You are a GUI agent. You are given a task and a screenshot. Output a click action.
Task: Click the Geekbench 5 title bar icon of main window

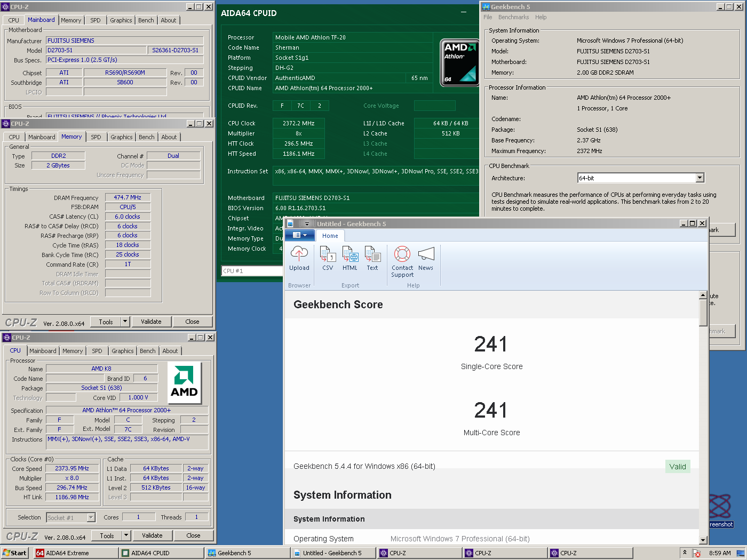486,6
